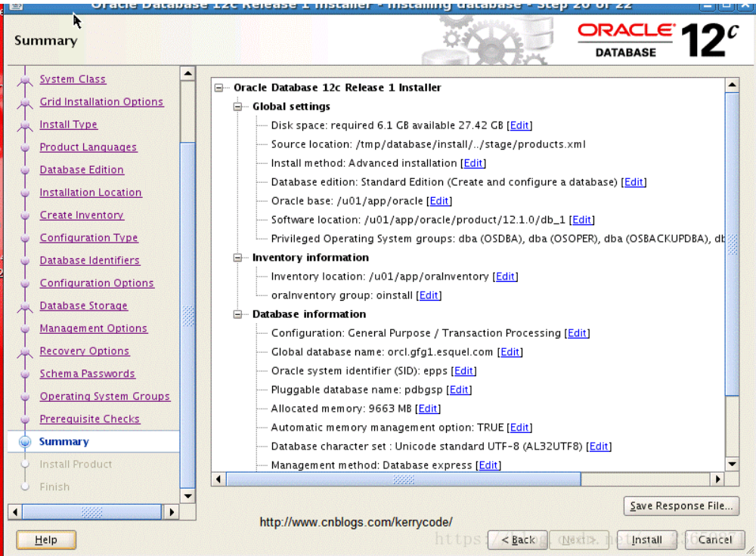The width and height of the screenshot is (756, 556).
Task: Open the Schema Passwords step
Action: 87,373
